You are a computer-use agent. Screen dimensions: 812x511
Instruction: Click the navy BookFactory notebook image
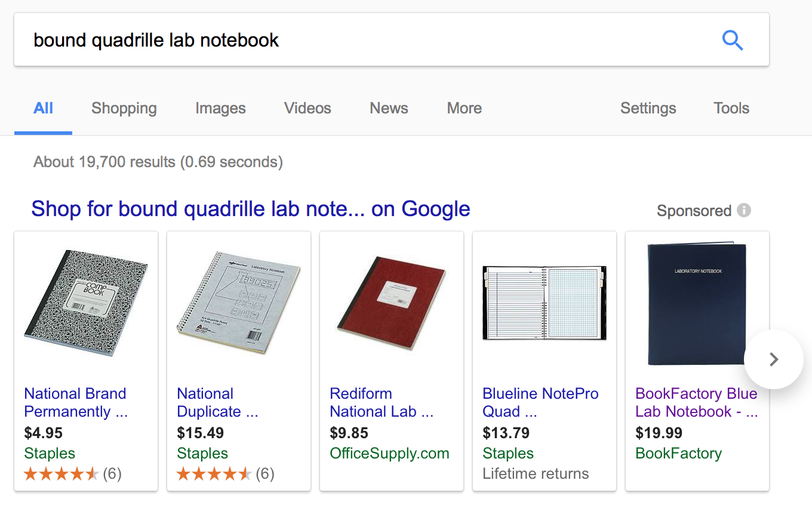tap(697, 303)
